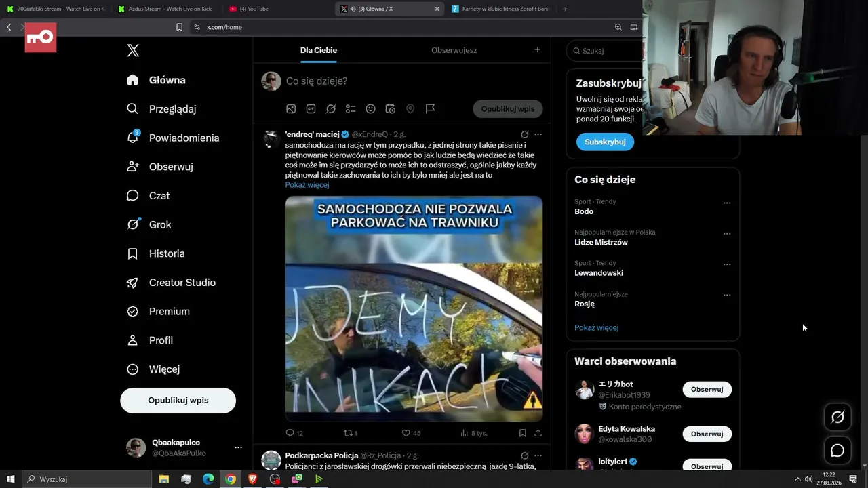Switch to the Obserwujesz tab

pos(454,50)
